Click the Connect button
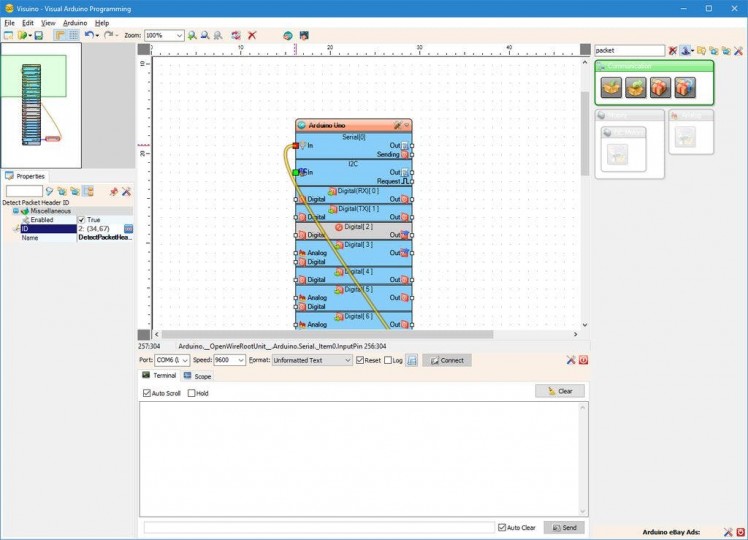 pos(446,360)
